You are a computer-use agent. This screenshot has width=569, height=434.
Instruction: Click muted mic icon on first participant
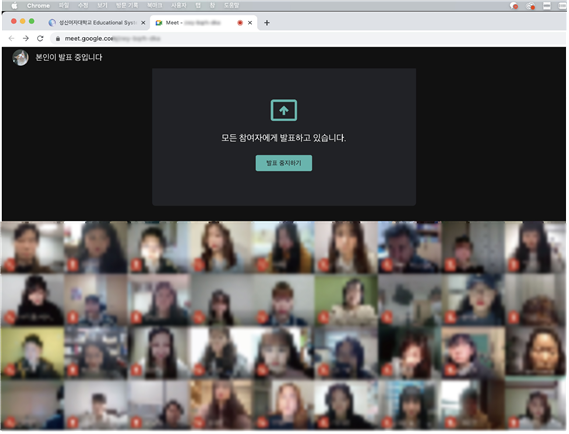(9, 265)
